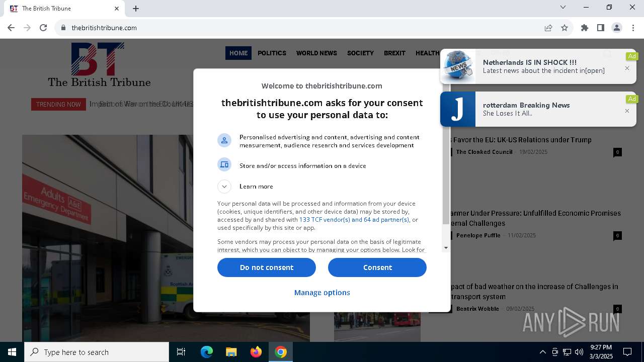Open the BREXIT menu item
The height and width of the screenshot is (362, 644).
394,53
